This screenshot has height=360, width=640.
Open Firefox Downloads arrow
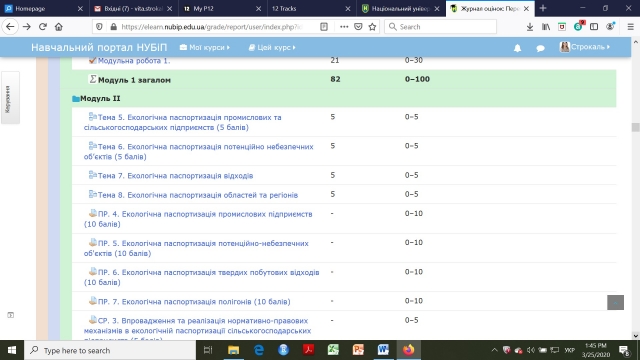click(x=530, y=27)
